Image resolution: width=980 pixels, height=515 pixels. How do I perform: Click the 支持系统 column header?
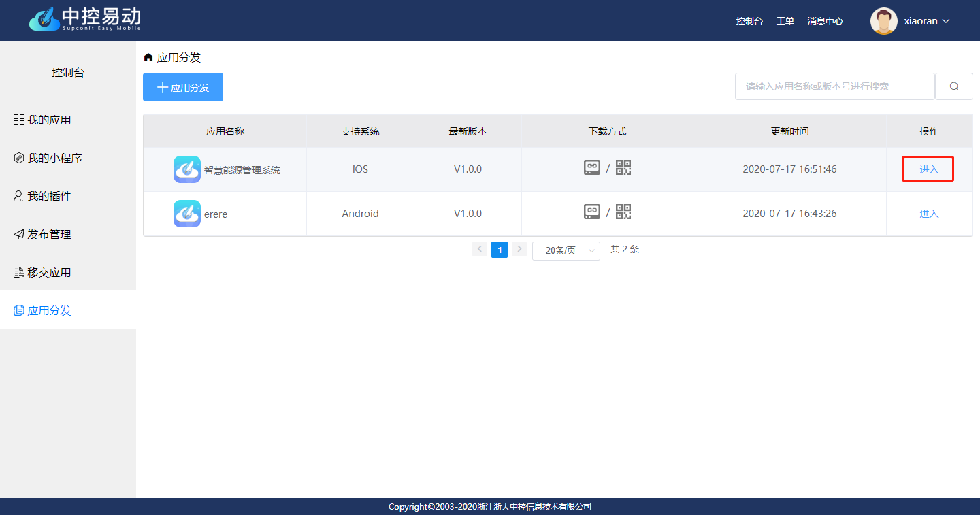[x=360, y=131]
